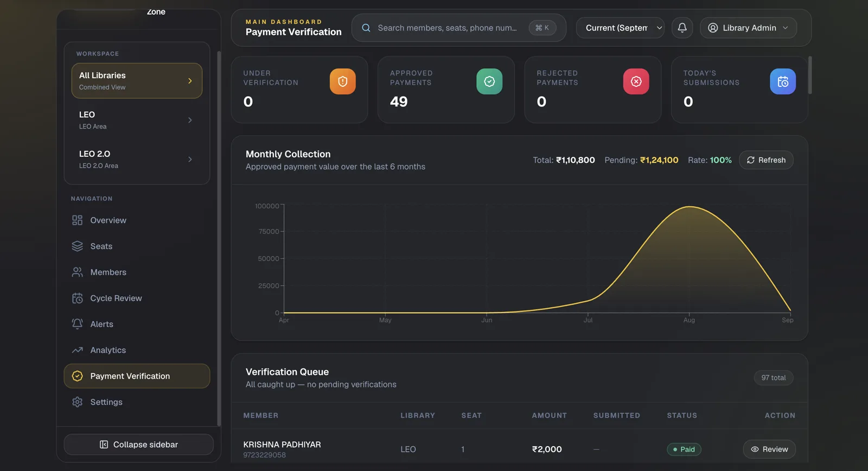Click the green Approved Payments check icon
868x471 pixels.
click(489, 81)
